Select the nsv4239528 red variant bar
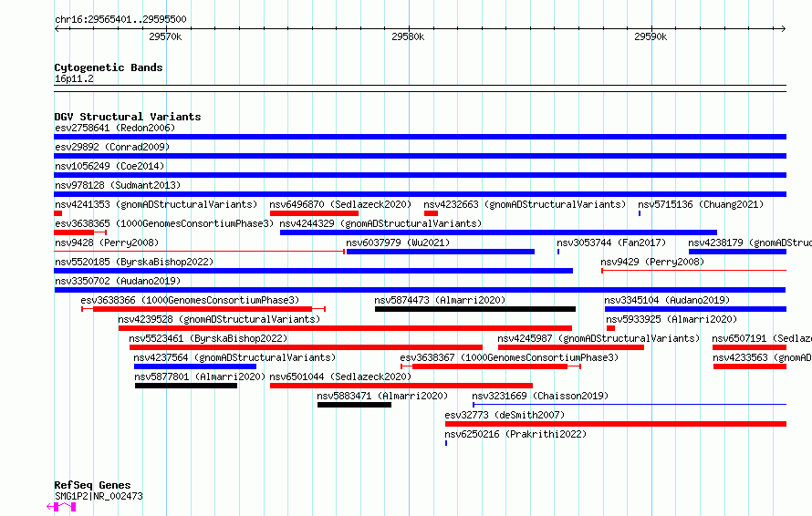Screen dimensions: 812x516 pos(346,328)
